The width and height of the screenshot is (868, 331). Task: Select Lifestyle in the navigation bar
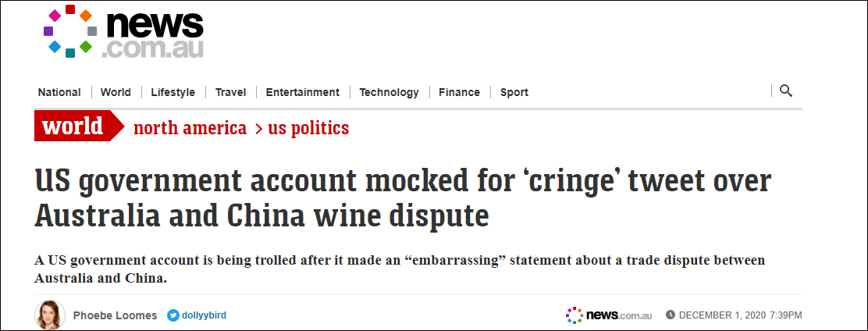coord(173,92)
